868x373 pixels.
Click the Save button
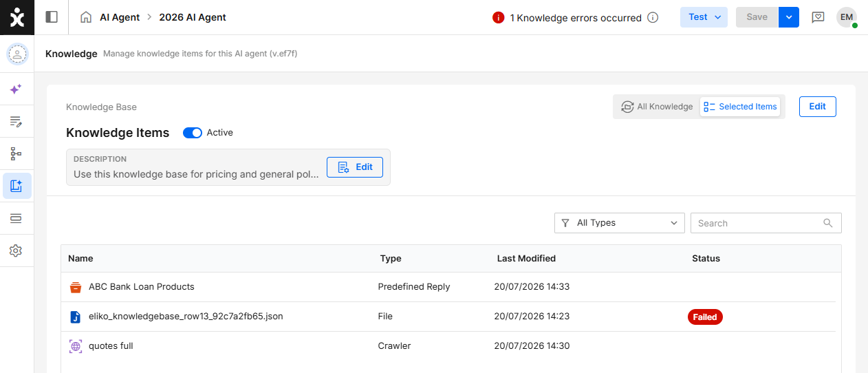coord(757,17)
